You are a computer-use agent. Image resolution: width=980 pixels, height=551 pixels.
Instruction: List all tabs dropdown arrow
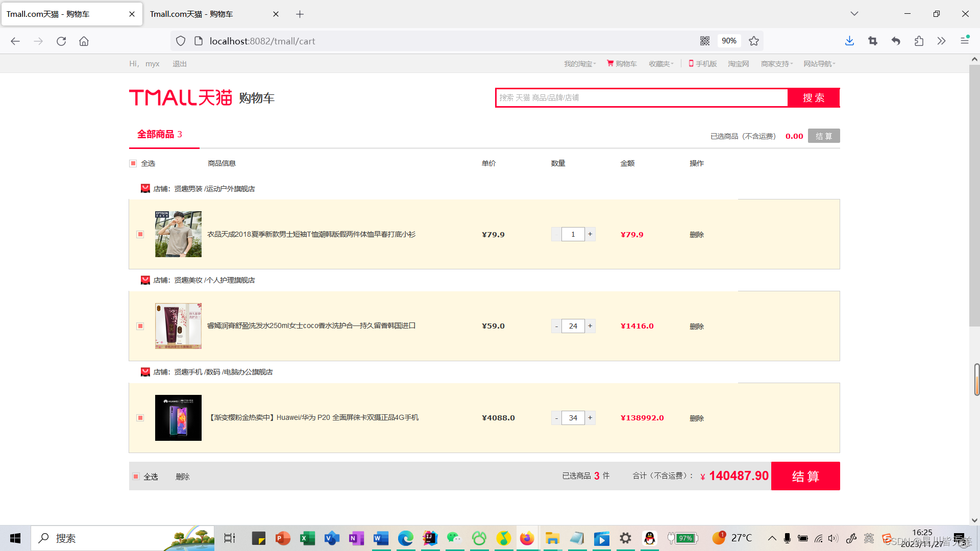click(854, 14)
